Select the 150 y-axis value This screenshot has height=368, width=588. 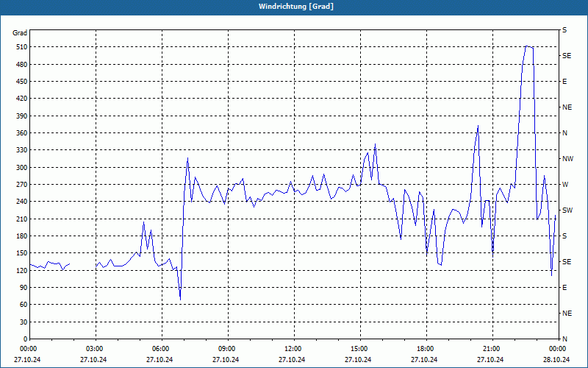point(21,253)
